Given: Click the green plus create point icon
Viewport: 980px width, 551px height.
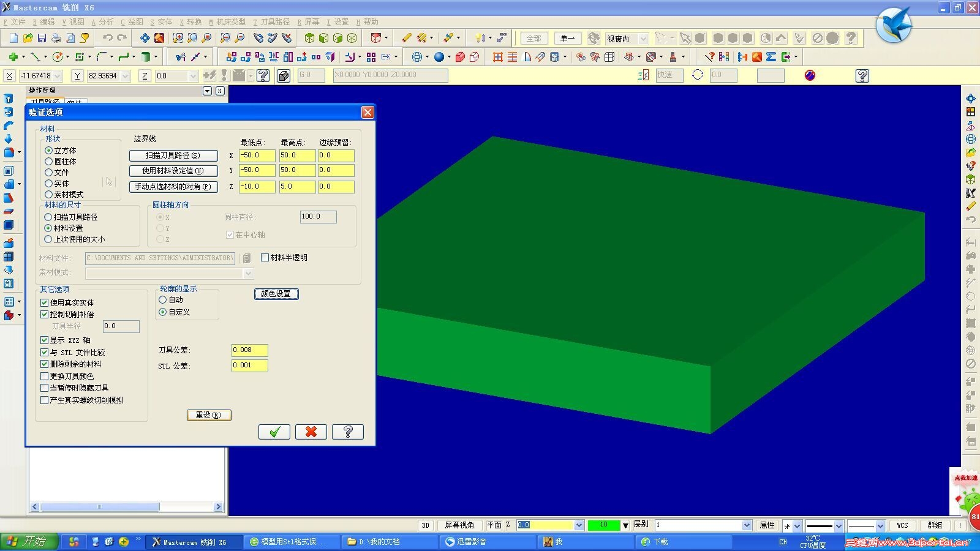Looking at the screenshot, I should pos(13,57).
